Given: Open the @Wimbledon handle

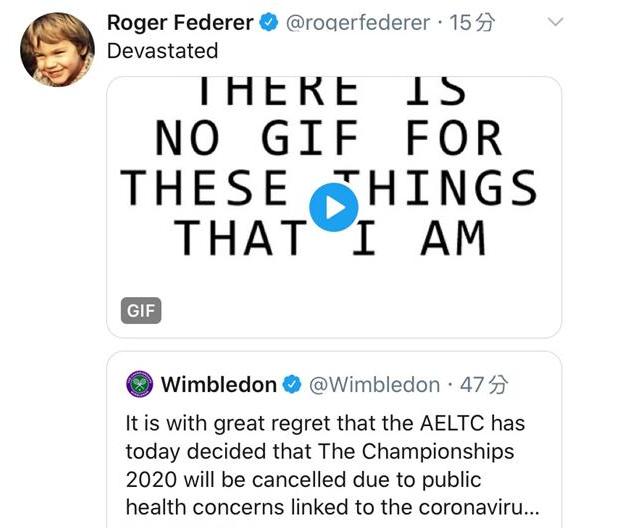Looking at the screenshot, I should 372,385.
